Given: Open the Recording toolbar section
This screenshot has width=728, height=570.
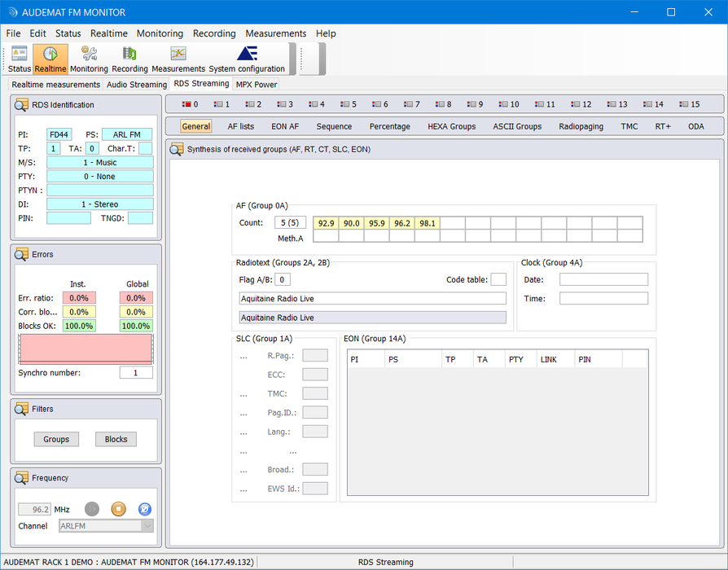Looking at the screenshot, I should click(x=129, y=59).
